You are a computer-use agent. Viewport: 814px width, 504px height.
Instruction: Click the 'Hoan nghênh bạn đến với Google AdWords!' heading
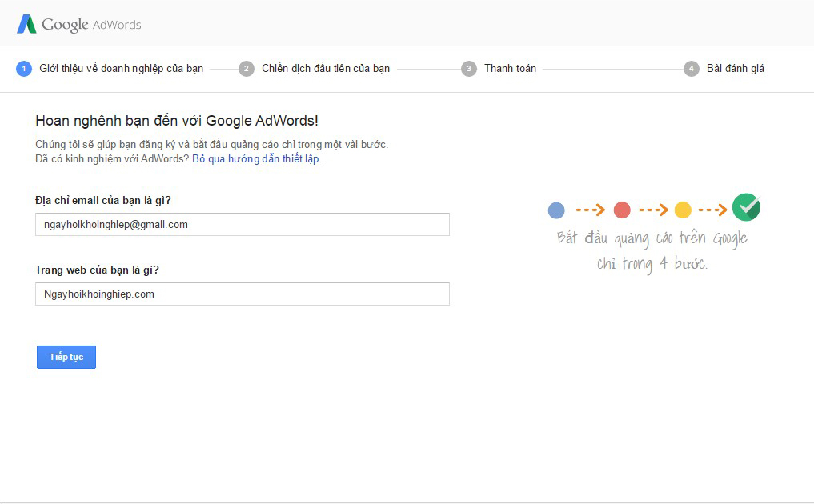click(177, 121)
